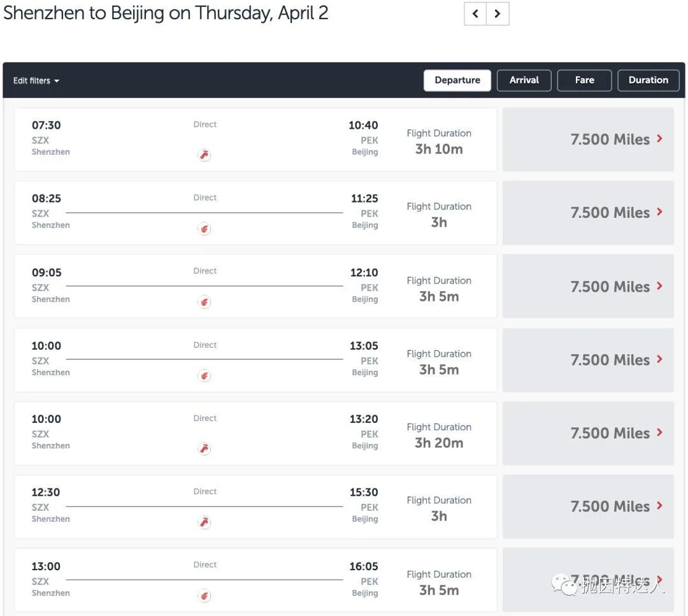
Task: Expand the 08:25 flight's fare chevron
Action: [659, 211]
